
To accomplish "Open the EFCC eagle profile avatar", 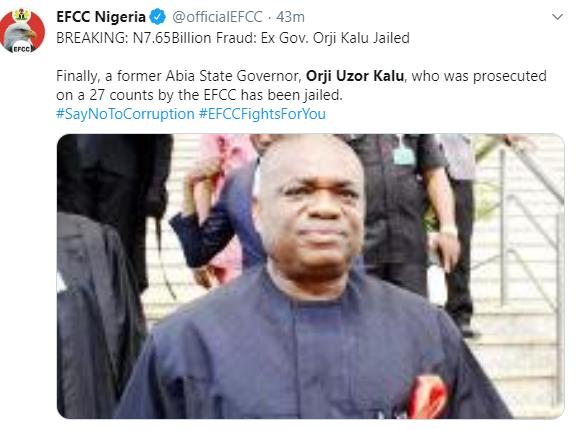I will tap(23, 32).
